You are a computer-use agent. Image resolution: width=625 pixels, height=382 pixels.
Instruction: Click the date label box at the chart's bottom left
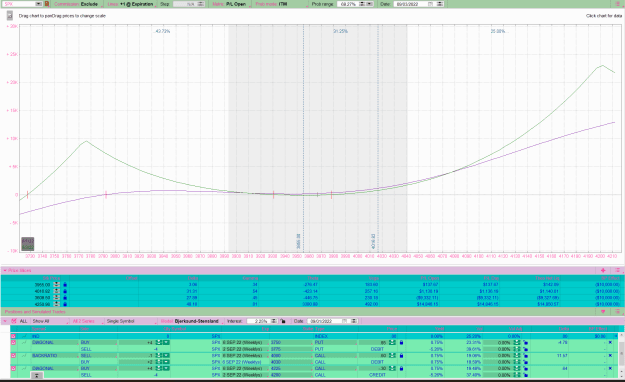(28, 243)
